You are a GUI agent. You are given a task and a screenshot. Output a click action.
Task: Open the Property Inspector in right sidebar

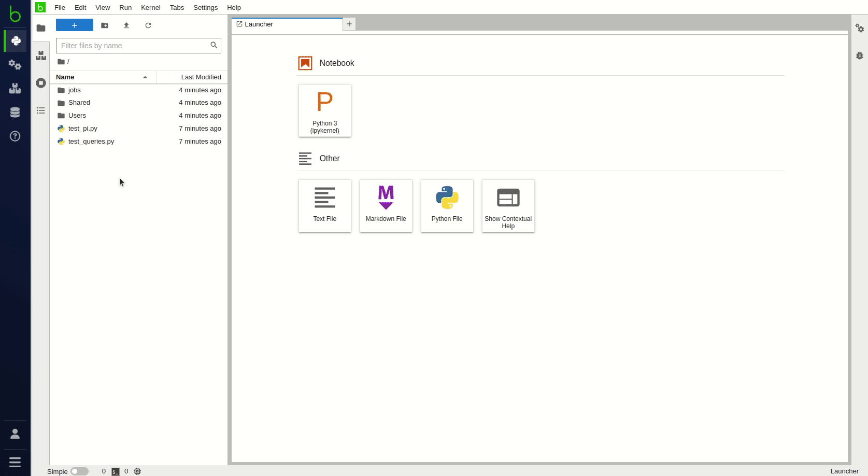(x=859, y=28)
